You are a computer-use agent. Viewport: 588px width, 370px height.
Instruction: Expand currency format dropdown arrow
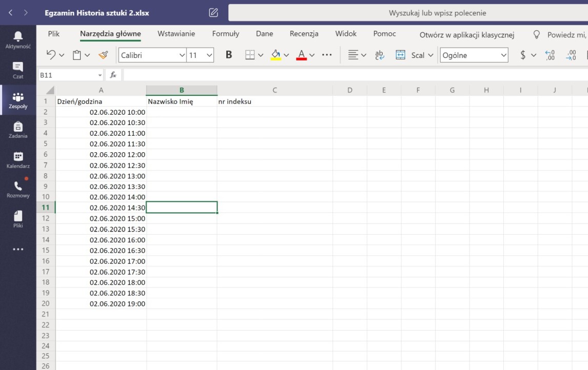[534, 55]
